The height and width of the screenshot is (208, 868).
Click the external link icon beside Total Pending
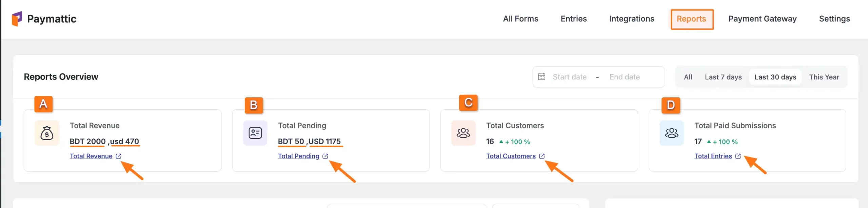click(x=325, y=156)
